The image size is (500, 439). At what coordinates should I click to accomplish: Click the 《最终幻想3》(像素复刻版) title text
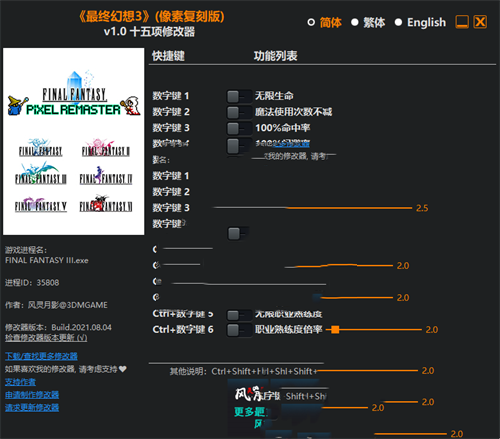[x=151, y=16]
